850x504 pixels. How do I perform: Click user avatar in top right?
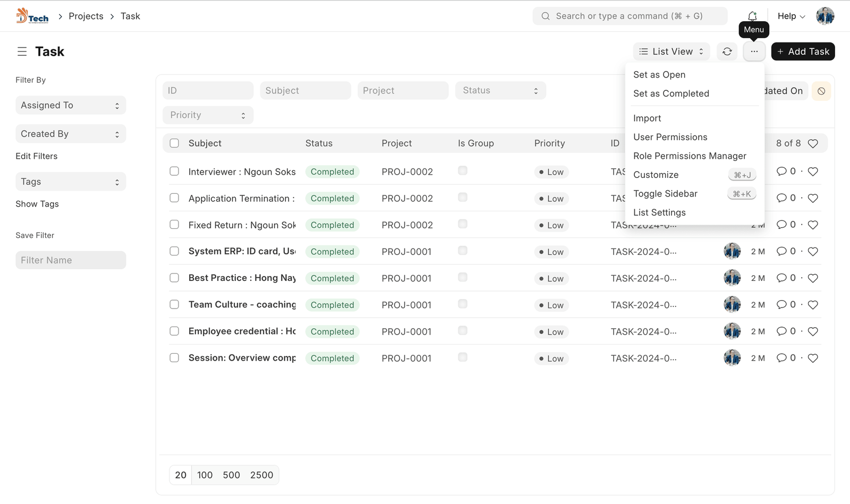[x=824, y=16]
